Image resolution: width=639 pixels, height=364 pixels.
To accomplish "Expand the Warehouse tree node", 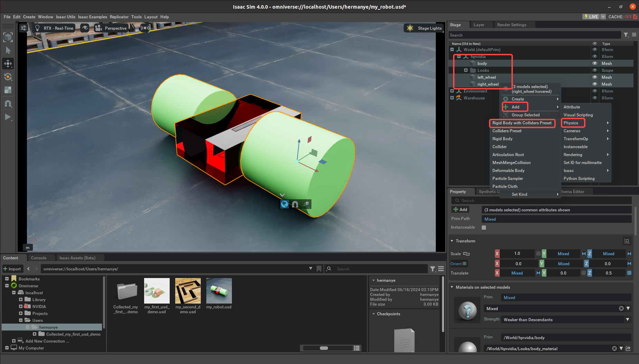I will 452,98.
